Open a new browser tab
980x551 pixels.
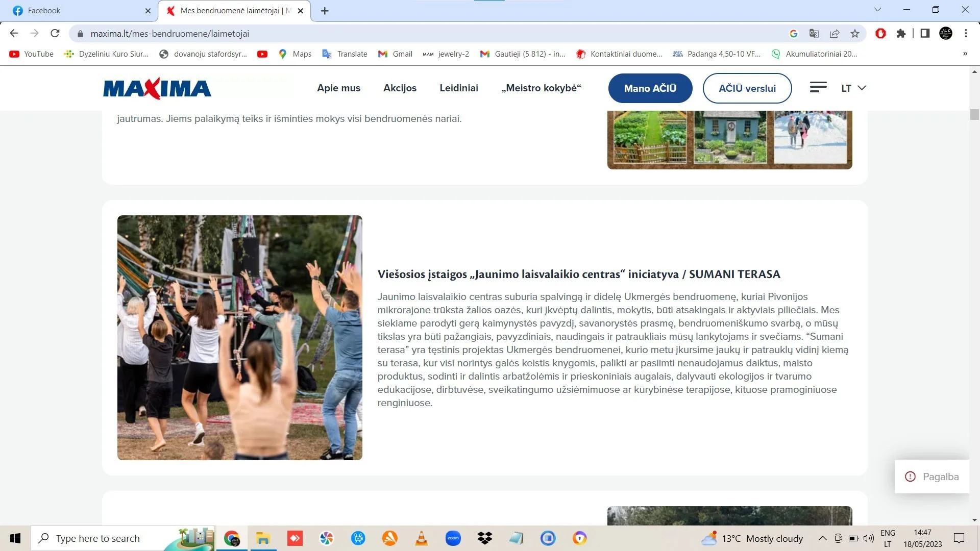(325, 11)
